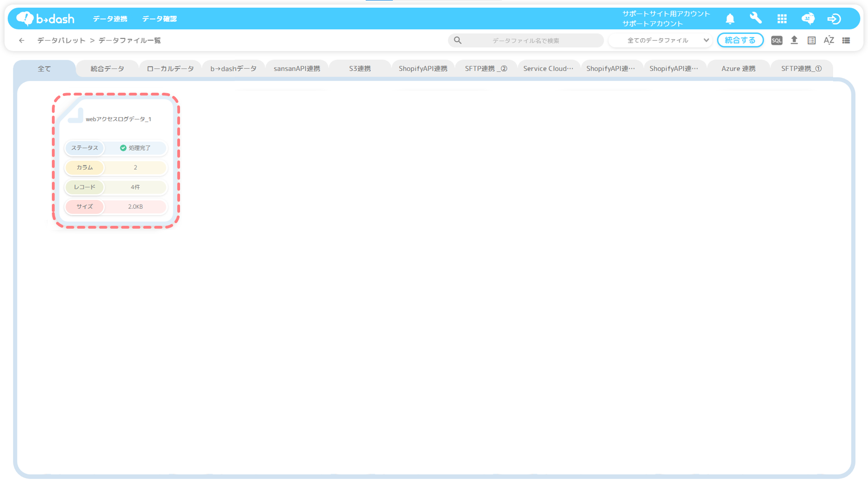Click the データパレット breadcrumb link

click(x=62, y=40)
